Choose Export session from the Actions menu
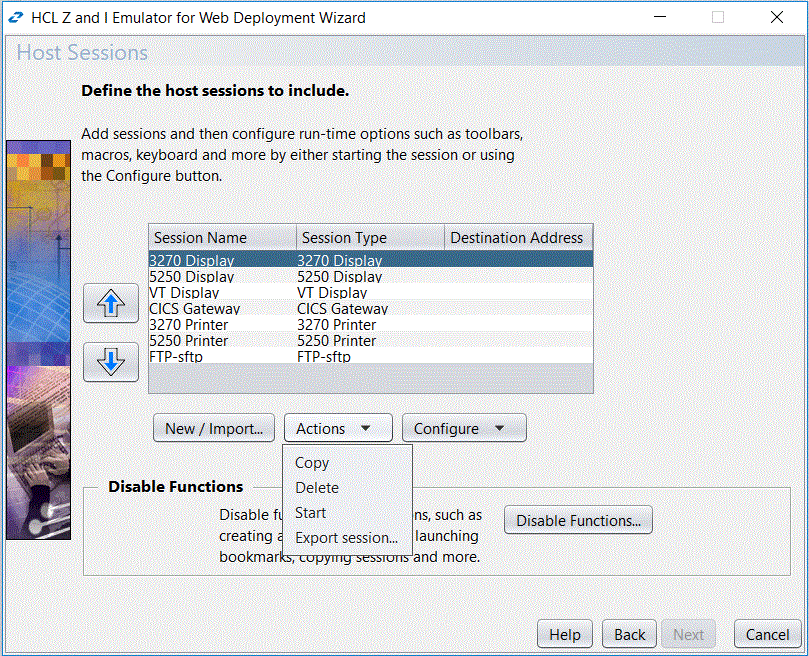This screenshot has width=809, height=656. click(x=345, y=538)
